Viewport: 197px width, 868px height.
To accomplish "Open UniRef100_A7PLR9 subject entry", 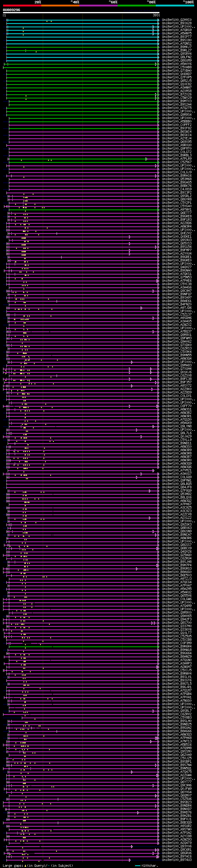I will point(177,159).
